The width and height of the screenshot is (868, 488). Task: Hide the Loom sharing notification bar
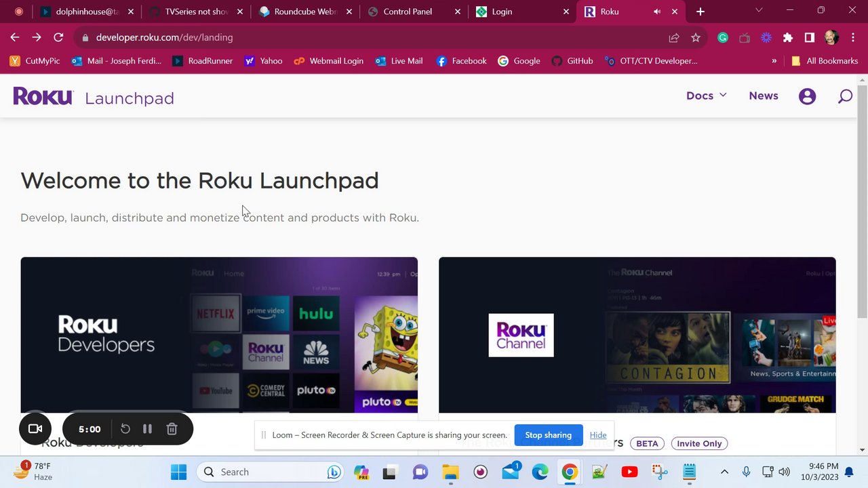point(598,435)
